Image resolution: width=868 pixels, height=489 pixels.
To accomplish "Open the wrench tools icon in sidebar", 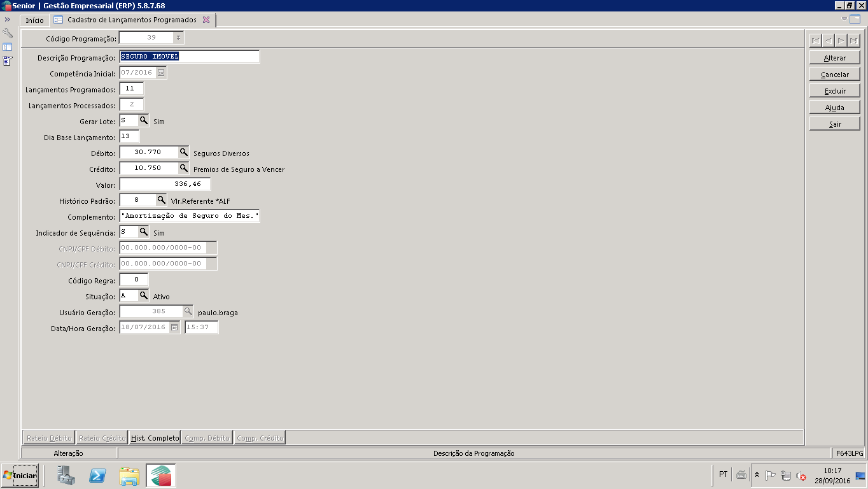I will pos(8,33).
